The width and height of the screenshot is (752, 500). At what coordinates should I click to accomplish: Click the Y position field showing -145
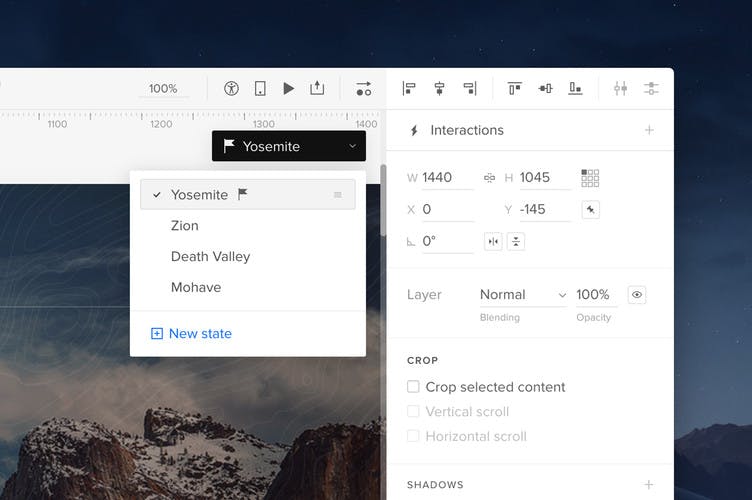[545, 209]
